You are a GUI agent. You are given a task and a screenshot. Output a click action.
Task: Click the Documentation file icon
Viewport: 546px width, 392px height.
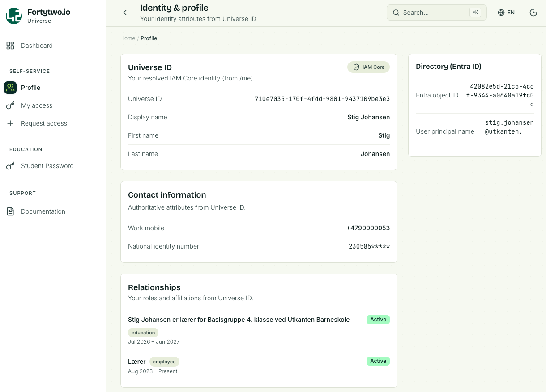coord(10,211)
